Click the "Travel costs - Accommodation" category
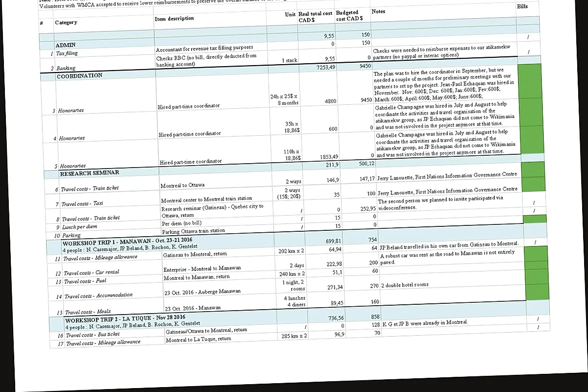 (x=98, y=296)
